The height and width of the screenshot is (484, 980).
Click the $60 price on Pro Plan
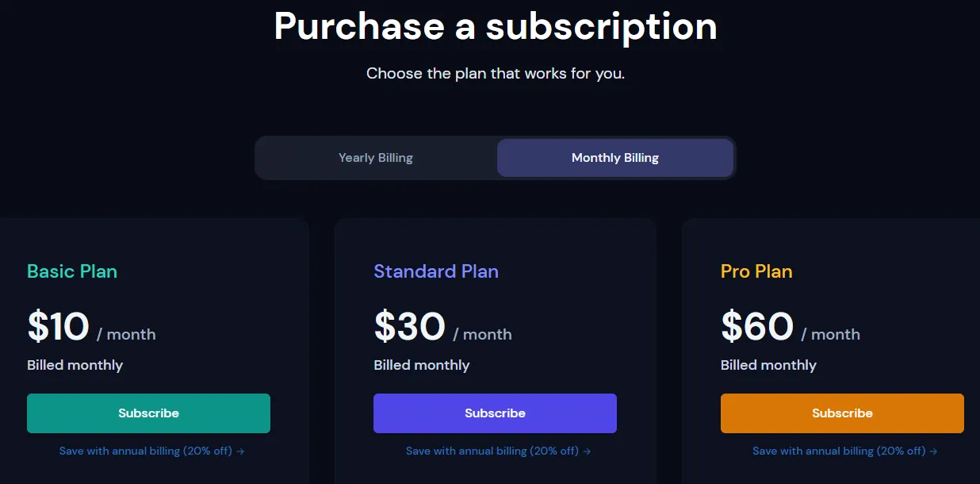pyautogui.click(x=757, y=326)
